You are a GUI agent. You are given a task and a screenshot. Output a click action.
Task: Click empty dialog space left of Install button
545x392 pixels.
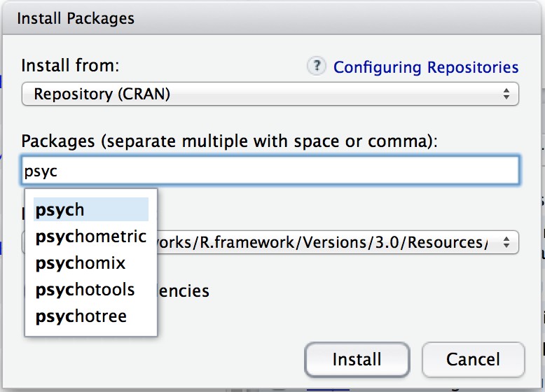[231, 360]
